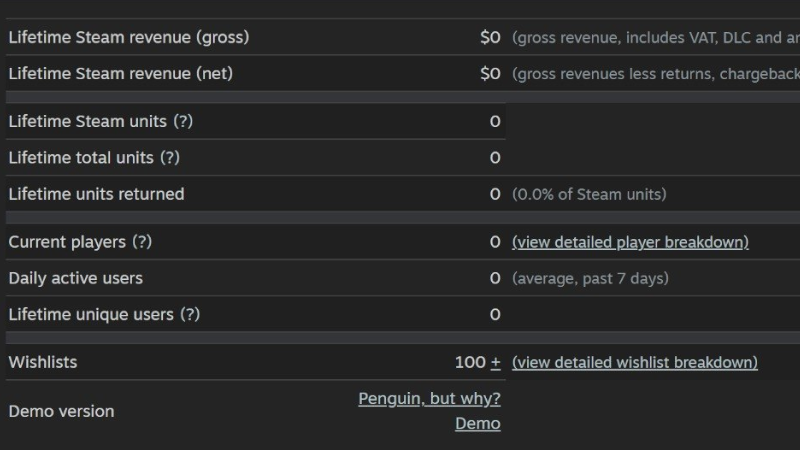Image resolution: width=800 pixels, height=450 pixels.
Task: Click the wishlist count of 100
Action: point(470,362)
